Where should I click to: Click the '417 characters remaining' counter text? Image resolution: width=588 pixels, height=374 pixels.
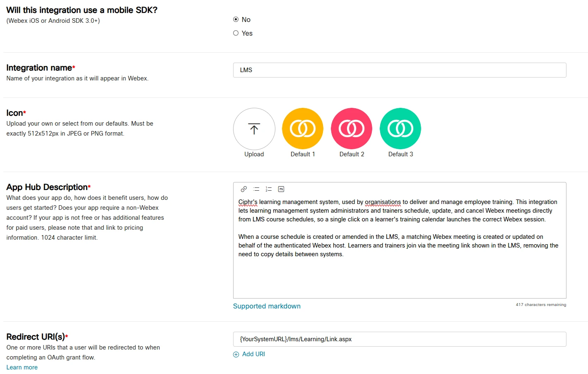click(541, 305)
